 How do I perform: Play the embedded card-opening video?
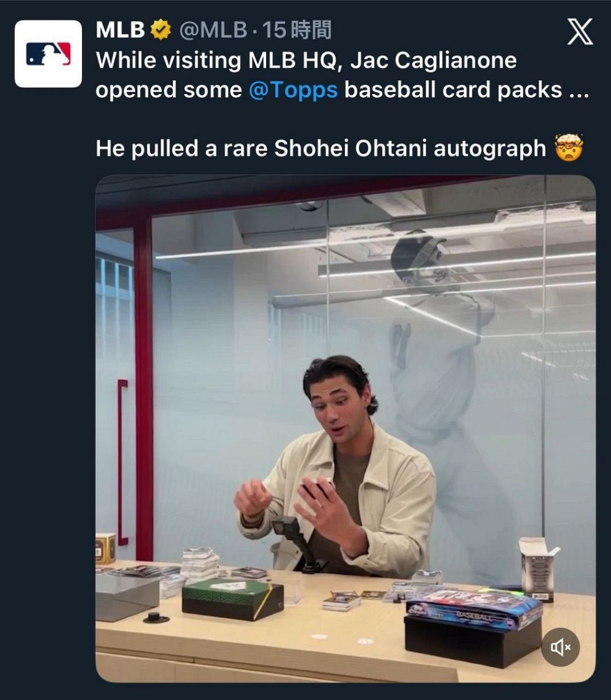click(x=345, y=429)
